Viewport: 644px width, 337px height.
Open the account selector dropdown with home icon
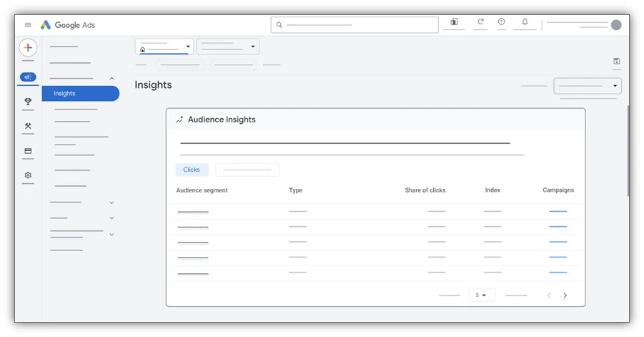[164, 47]
